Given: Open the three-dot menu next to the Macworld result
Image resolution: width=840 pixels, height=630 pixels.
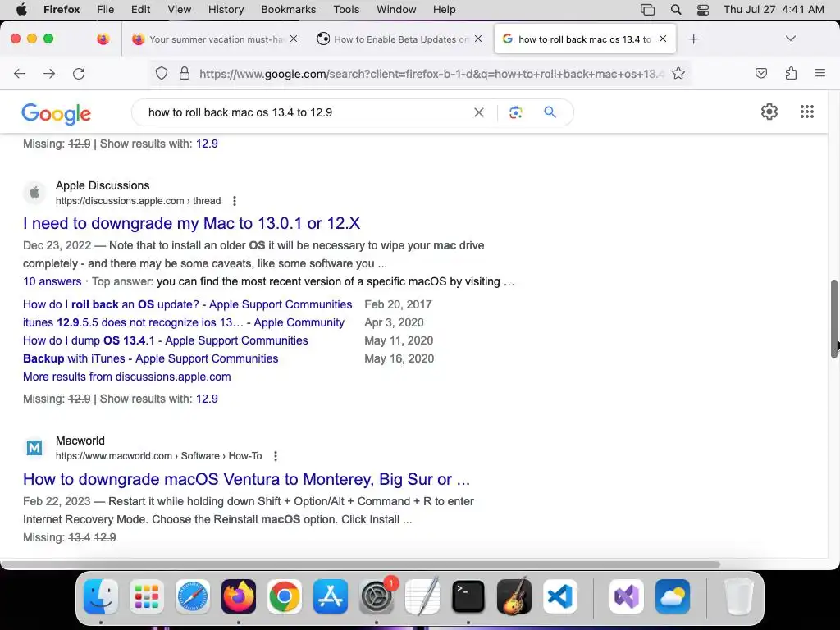Looking at the screenshot, I should [x=276, y=456].
